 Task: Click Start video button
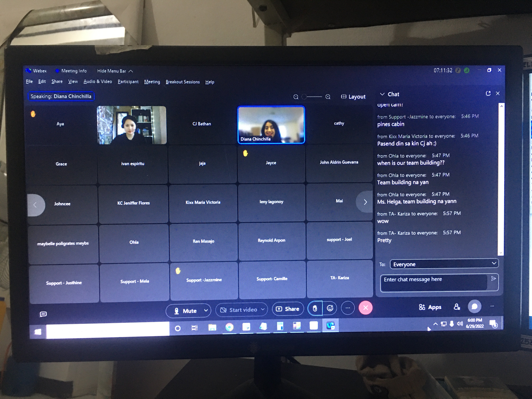[239, 310]
